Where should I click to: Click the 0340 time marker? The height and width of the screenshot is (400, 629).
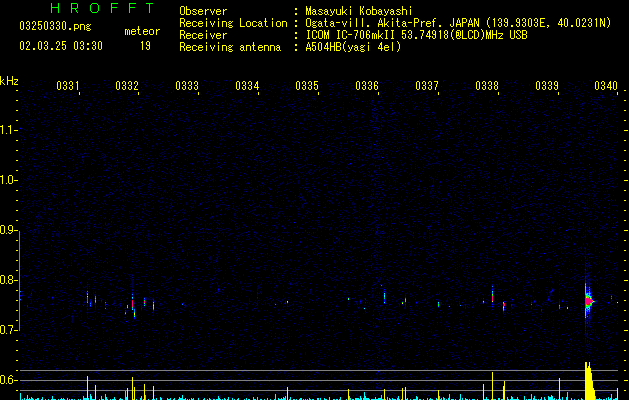coord(606,86)
